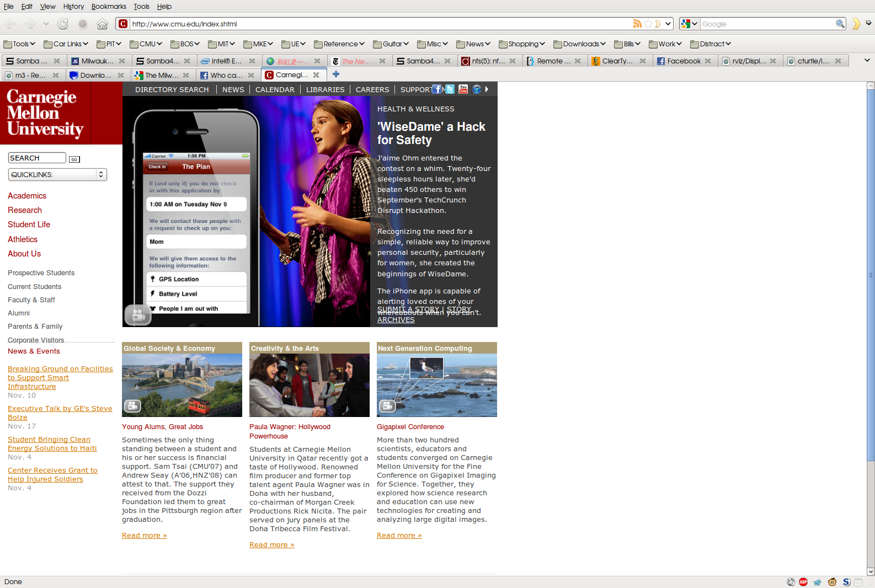
Task: Open Adblock Plus from the status bar
Action: point(803,582)
